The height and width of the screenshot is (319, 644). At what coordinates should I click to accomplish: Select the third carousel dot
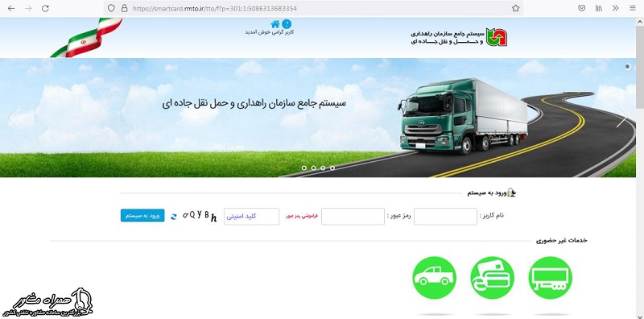click(x=323, y=168)
